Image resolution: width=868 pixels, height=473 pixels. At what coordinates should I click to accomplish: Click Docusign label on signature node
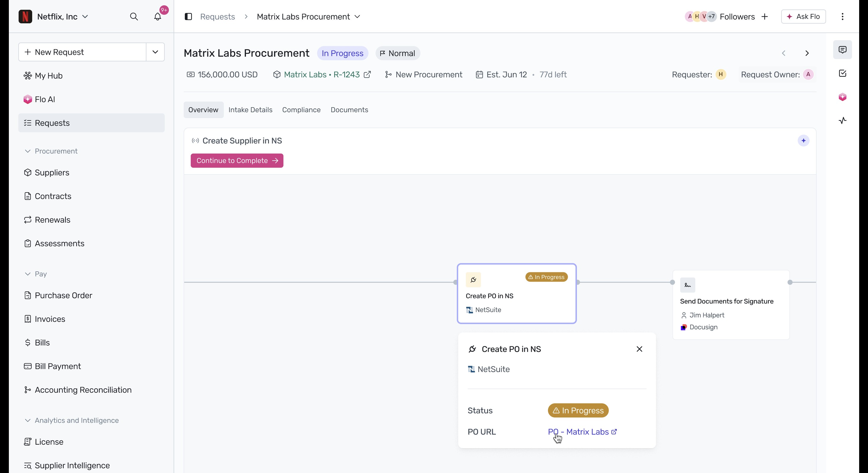(703, 327)
